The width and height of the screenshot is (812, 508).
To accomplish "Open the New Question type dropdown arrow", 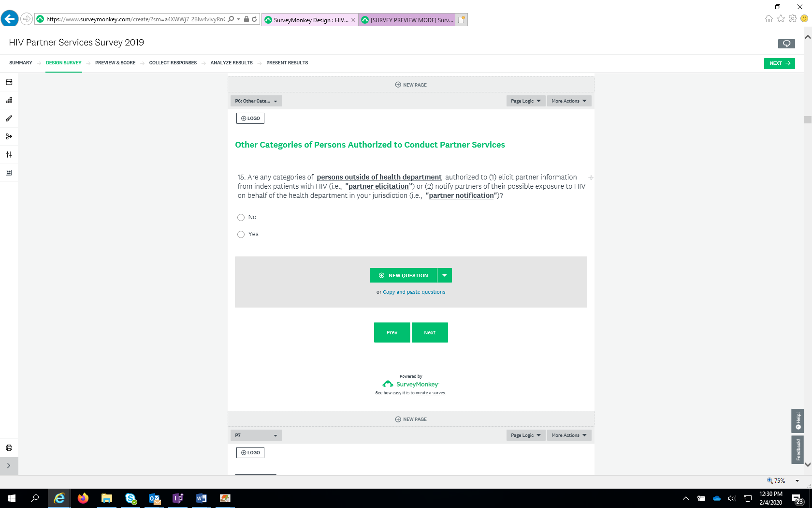I will (x=445, y=275).
